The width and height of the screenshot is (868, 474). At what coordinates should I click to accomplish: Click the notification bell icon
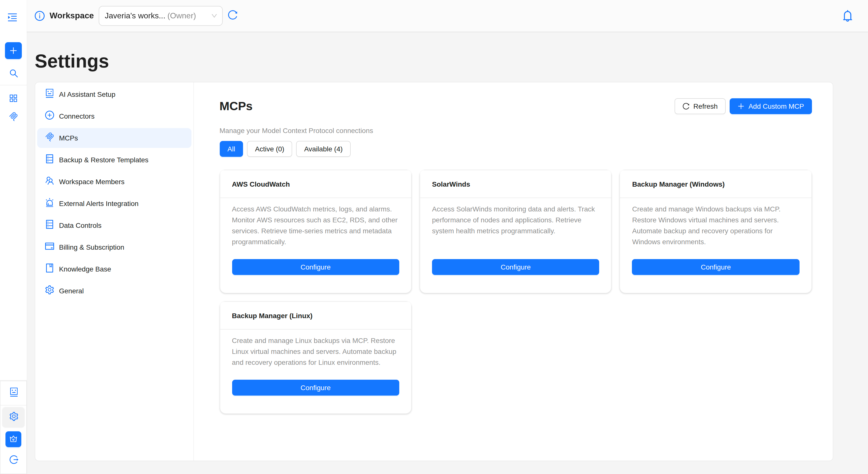point(847,16)
